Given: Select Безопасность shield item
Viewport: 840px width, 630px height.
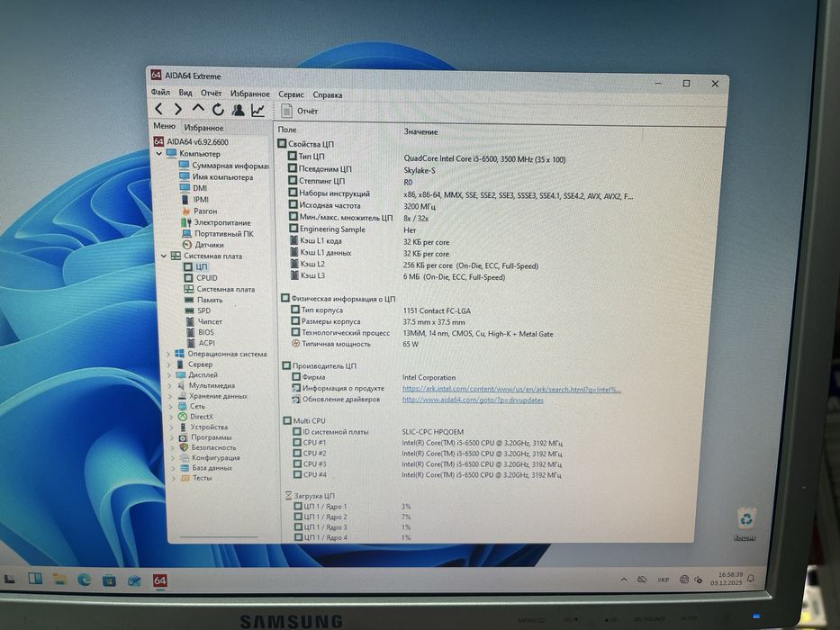Looking at the screenshot, I should tap(208, 447).
